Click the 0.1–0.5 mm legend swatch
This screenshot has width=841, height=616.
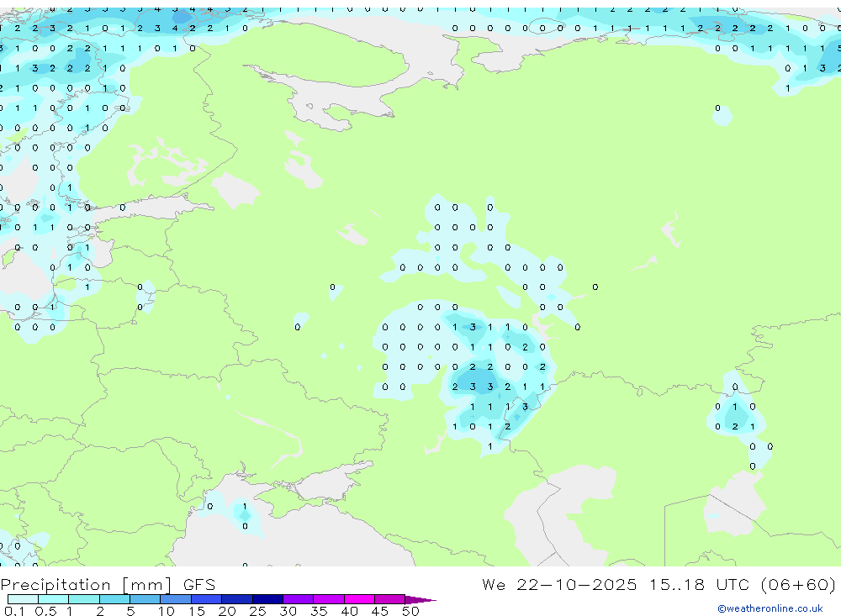23,599
